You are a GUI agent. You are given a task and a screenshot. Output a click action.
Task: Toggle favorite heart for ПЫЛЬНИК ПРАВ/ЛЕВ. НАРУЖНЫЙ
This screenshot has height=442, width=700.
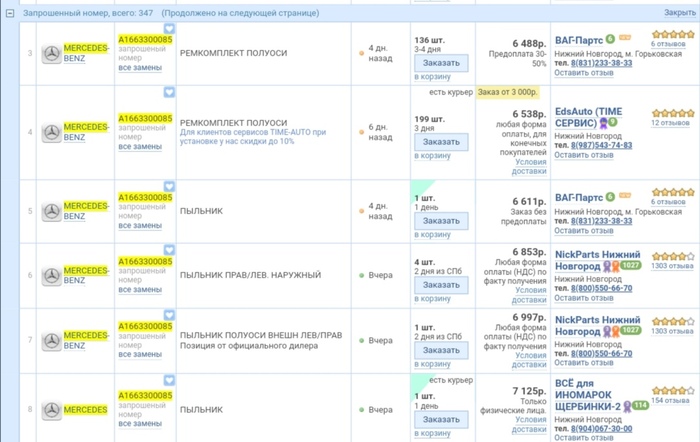point(169,250)
